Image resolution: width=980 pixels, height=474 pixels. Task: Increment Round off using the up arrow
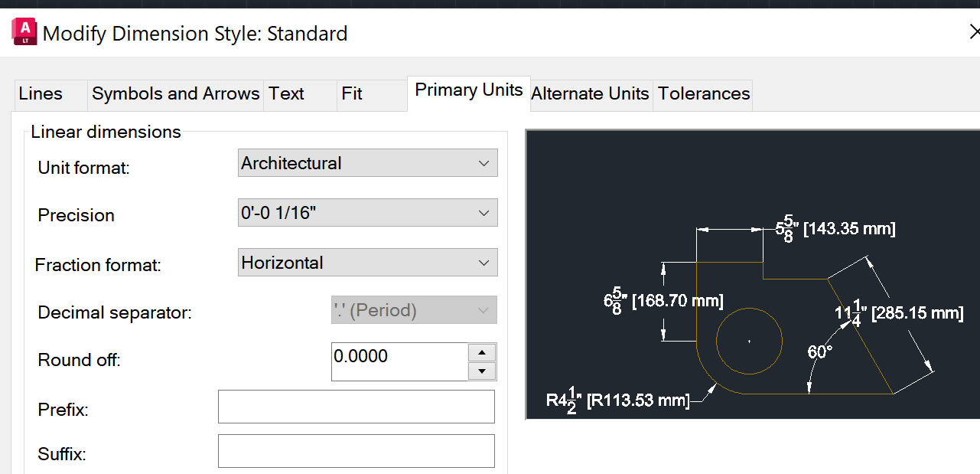point(483,351)
